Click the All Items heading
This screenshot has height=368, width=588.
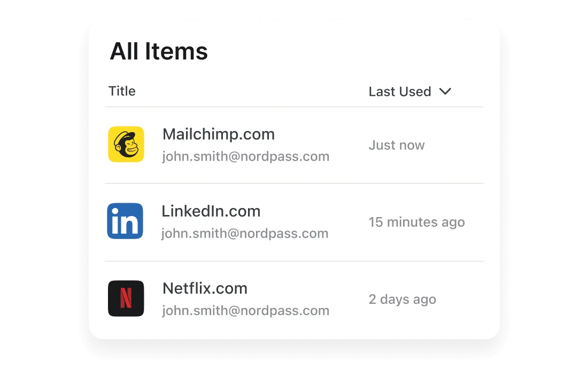click(x=159, y=52)
